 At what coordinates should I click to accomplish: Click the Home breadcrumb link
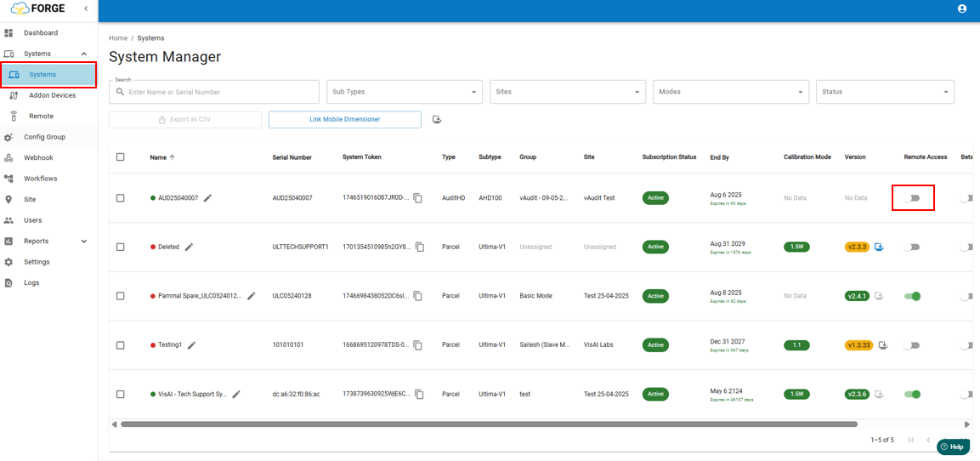pyautogui.click(x=117, y=38)
